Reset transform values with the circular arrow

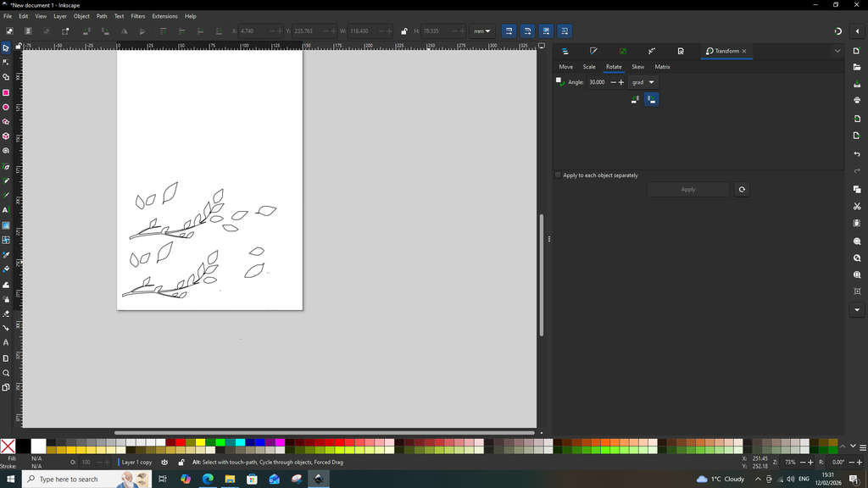point(742,190)
